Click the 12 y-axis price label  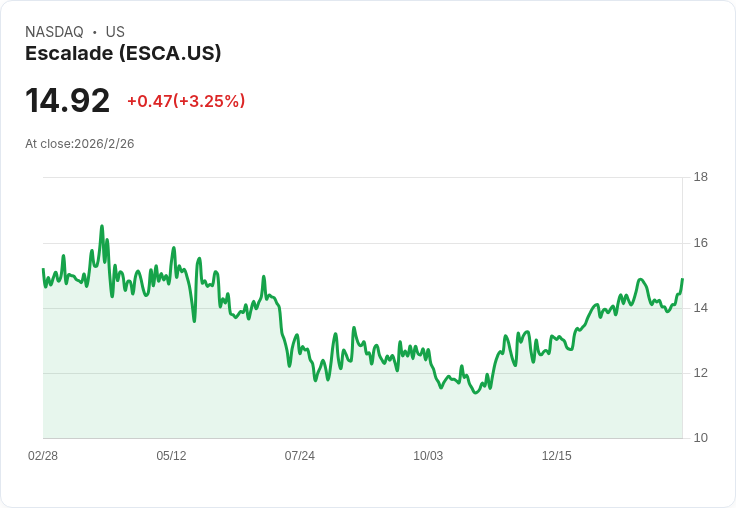tap(701, 373)
